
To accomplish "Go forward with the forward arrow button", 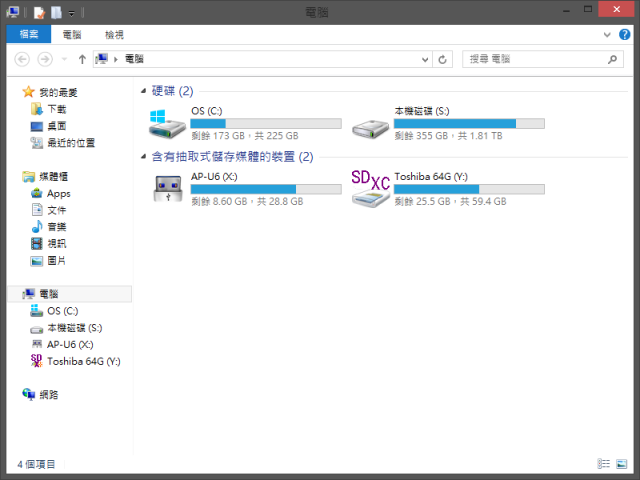I will point(45,59).
